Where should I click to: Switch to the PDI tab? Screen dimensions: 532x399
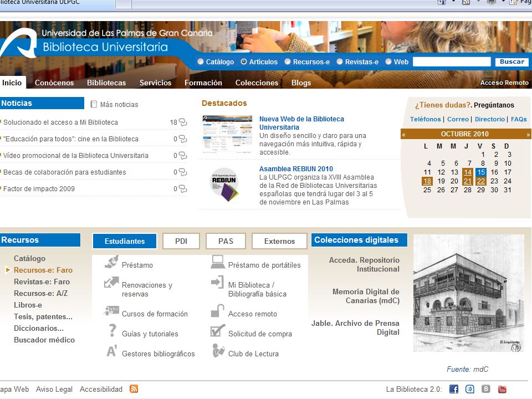pos(181,241)
